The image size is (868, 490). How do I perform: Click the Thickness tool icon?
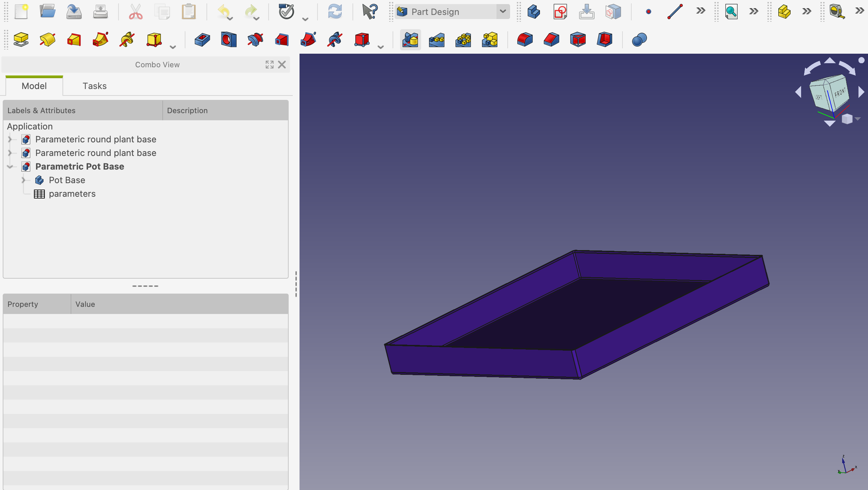(604, 40)
